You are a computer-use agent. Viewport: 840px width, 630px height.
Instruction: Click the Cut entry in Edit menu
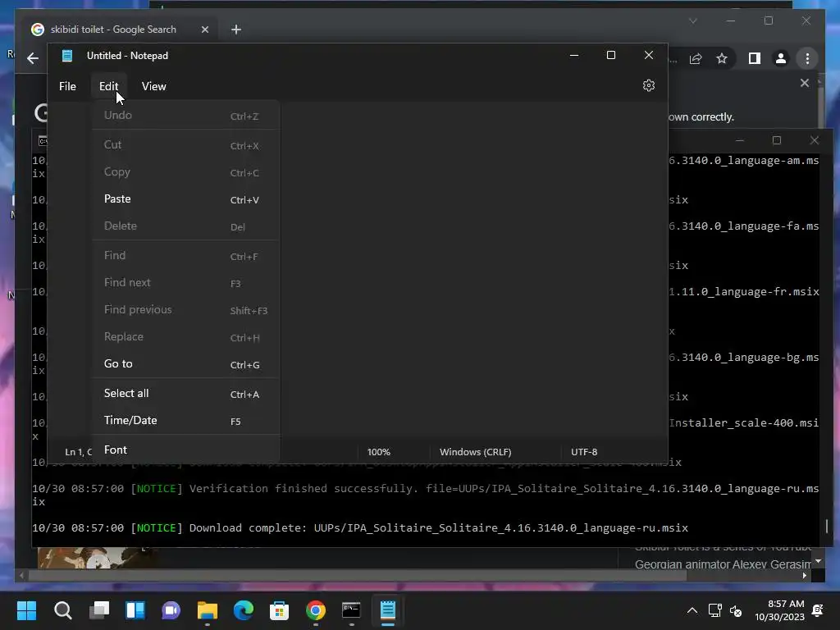point(186,145)
